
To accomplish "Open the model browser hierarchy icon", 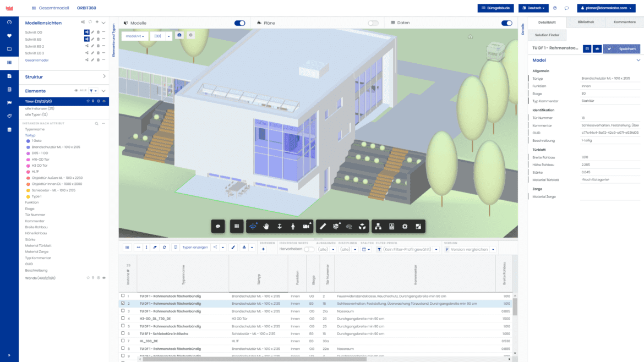I will pyautogui.click(x=379, y=226).
